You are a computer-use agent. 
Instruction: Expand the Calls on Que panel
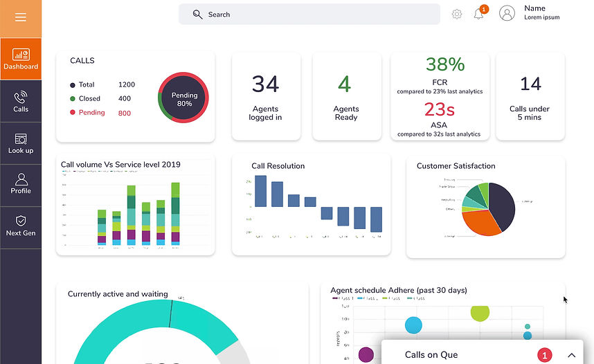click(572, 355)
